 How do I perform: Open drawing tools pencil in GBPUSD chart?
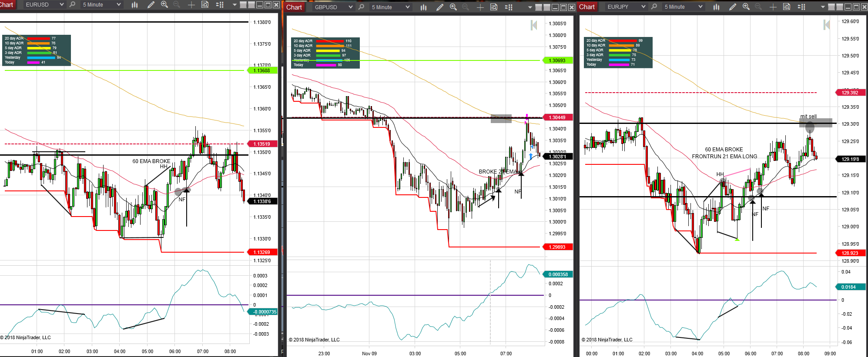(440, 7)
